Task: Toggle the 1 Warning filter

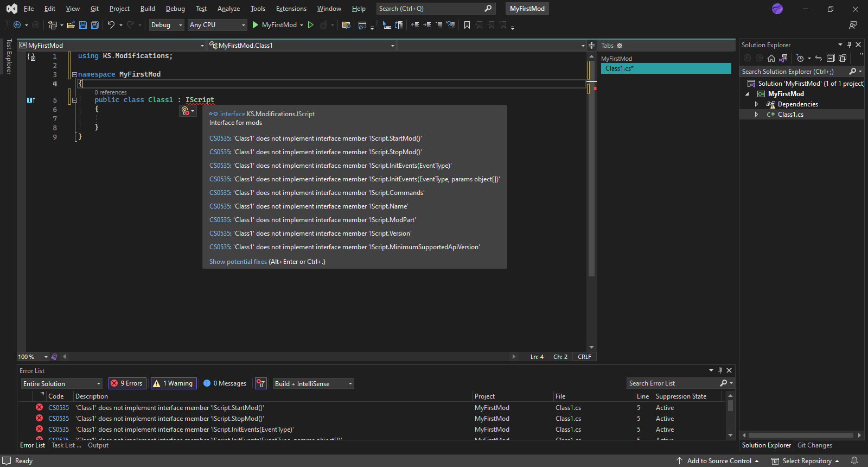Action: coord(173,383)
